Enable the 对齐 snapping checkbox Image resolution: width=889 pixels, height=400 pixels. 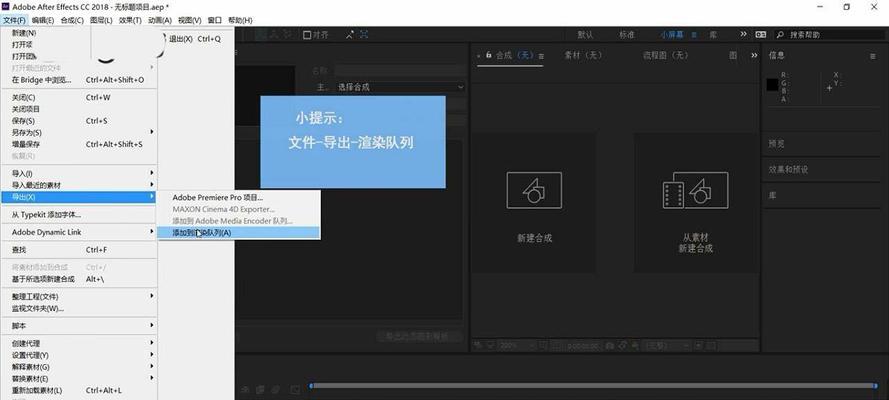[307, 35]
